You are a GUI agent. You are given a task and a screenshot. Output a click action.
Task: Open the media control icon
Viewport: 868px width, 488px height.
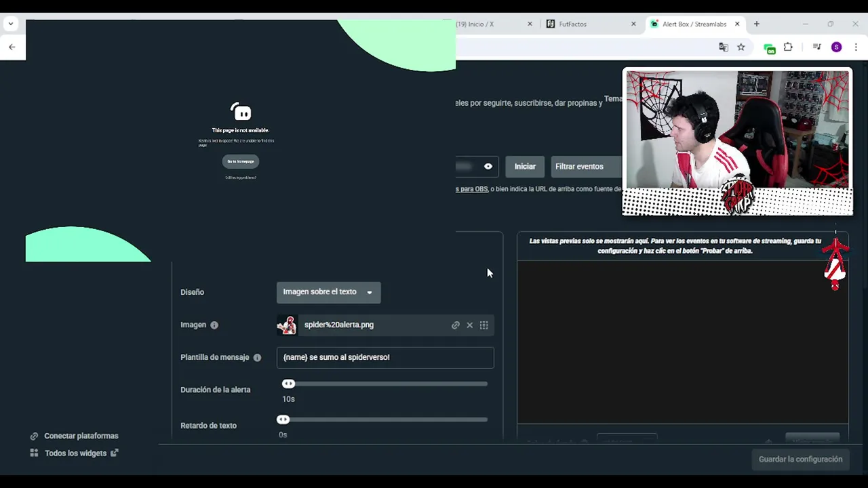point(816,47)
